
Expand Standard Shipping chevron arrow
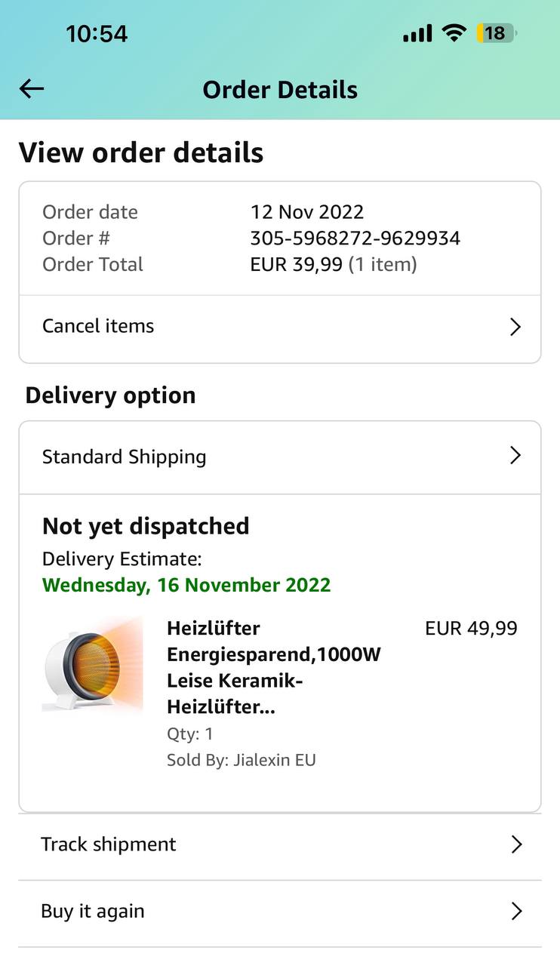point(515,456)
